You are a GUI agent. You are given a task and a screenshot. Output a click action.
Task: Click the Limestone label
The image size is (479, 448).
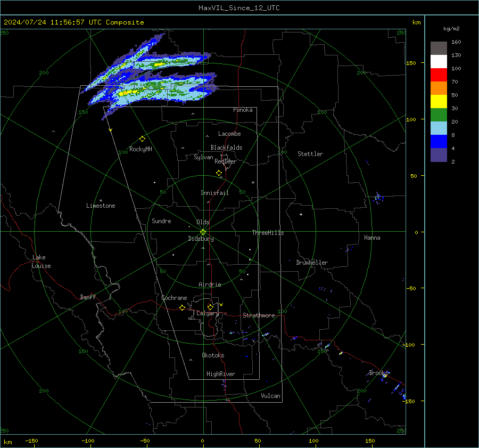101,206
